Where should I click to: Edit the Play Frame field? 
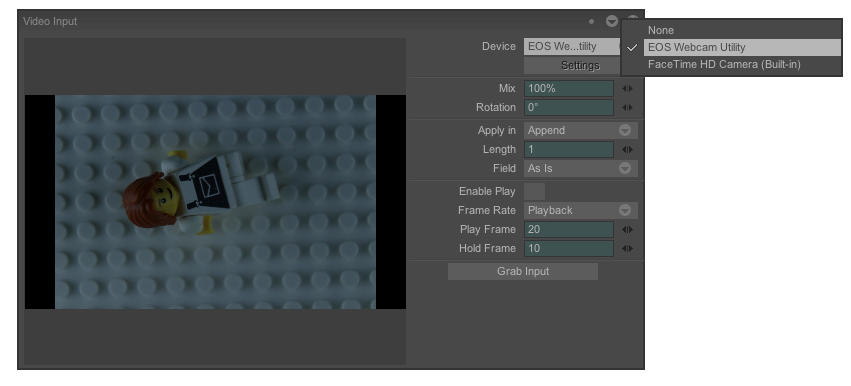(x=568, y=229)
